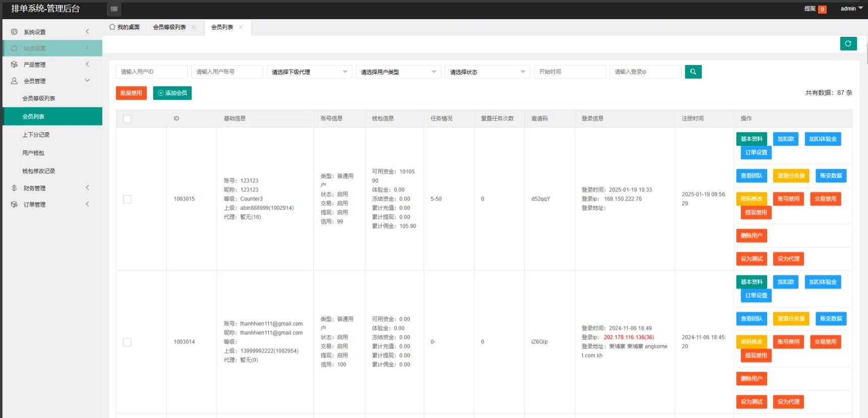Viewport: 868px width, 418px height.
Task: Open 我的桌面 home tab
Action: coord(124,27)
